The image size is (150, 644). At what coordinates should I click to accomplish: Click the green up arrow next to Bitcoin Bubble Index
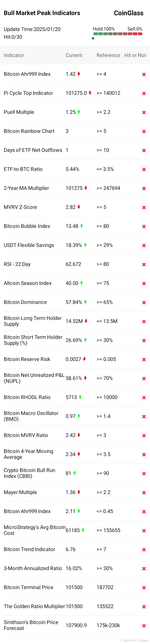[x=81, y=226]
